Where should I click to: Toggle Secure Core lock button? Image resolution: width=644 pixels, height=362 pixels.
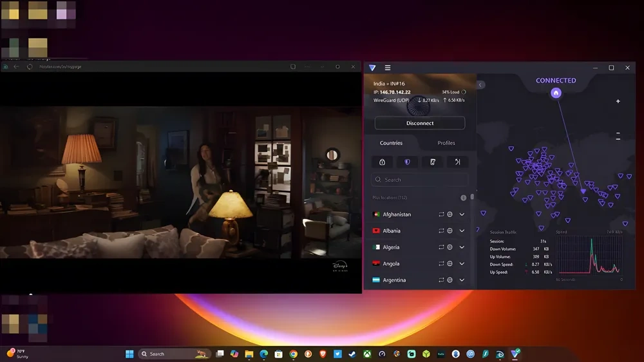click(x=382, y=162)
